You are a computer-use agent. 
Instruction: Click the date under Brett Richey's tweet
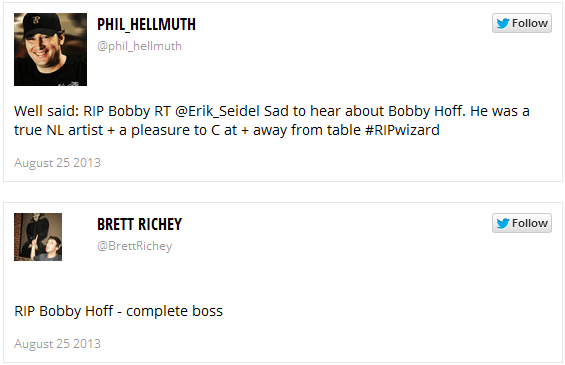click(57, 344)
